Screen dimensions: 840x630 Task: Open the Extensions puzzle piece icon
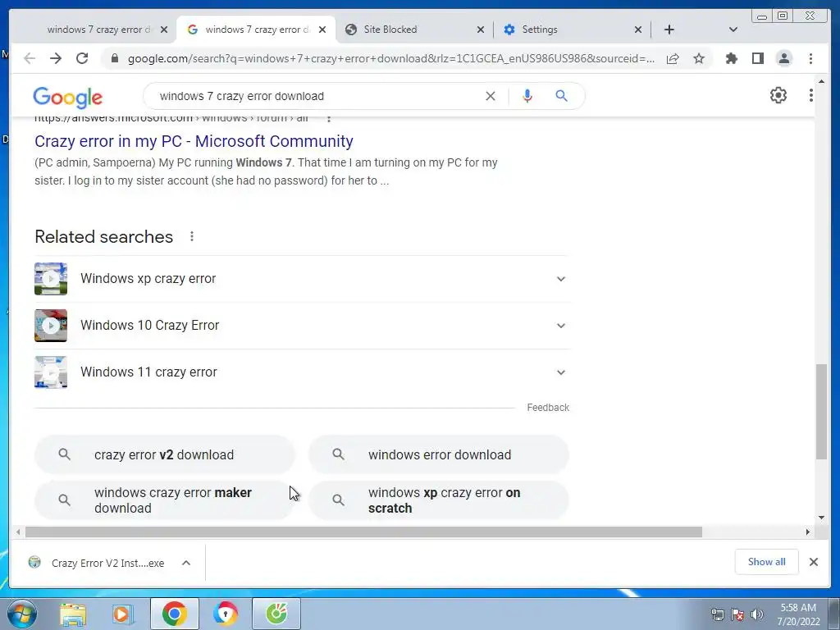tap(731, 58)
